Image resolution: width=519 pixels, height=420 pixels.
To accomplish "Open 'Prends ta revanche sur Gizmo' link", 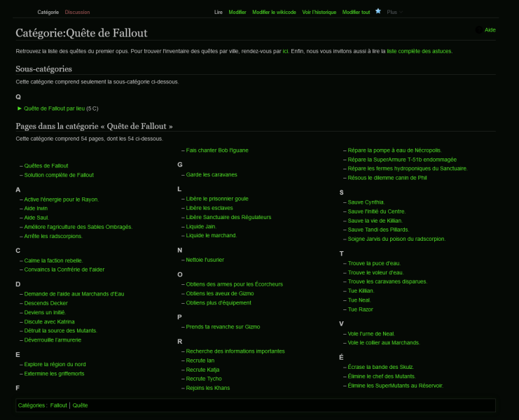I will pyautogui.click(x=223, y=327).
